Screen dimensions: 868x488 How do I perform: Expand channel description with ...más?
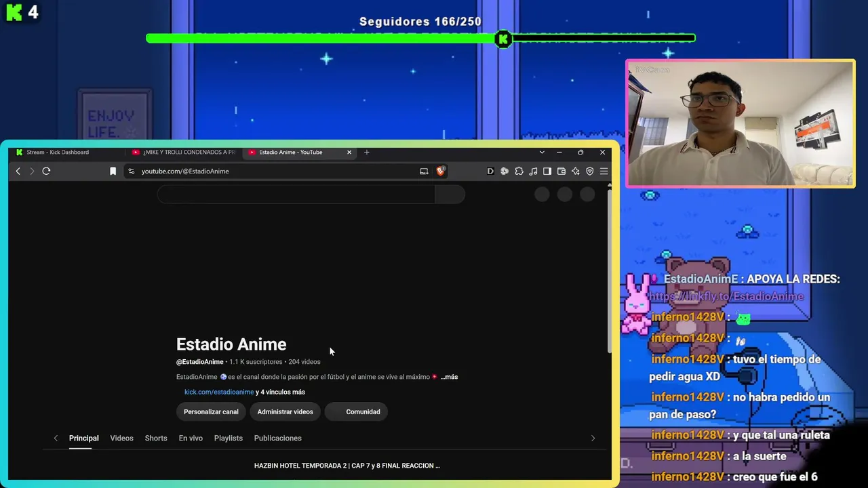(x=449, y=377)
